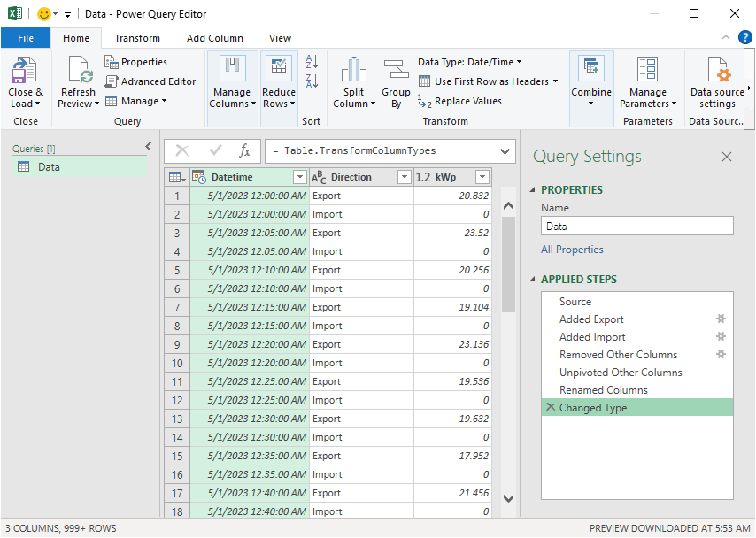This screenshot has width=756, height=538.
Task: Collapse the PROPERTIES section
Action: [x=533, y=190]
